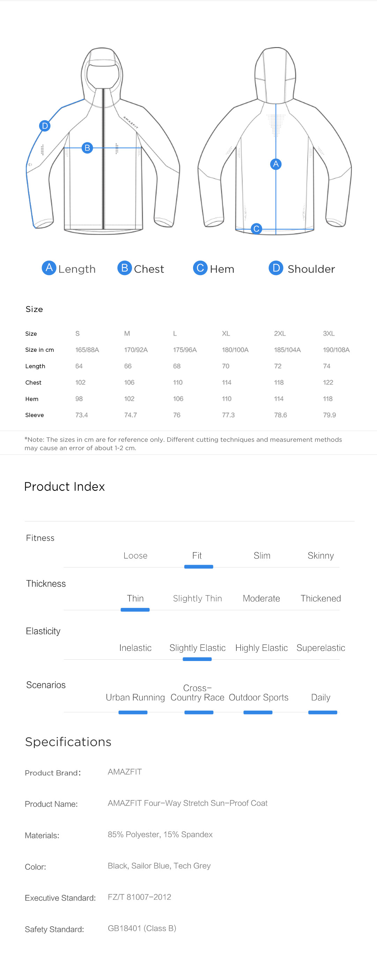377x980 pixels.
Task: Click the A icon beside Length legend
Action: (x=49, y=268)
